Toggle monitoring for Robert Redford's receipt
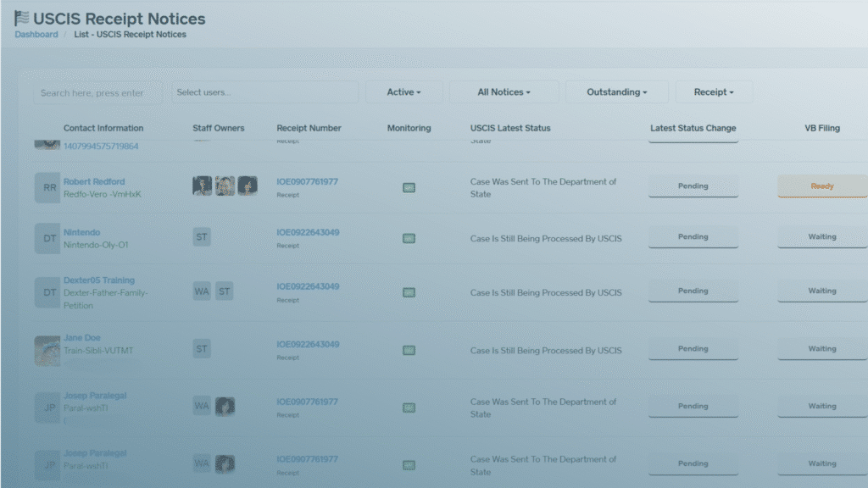Screen dimensions: 868x488 tap(409, 187)
